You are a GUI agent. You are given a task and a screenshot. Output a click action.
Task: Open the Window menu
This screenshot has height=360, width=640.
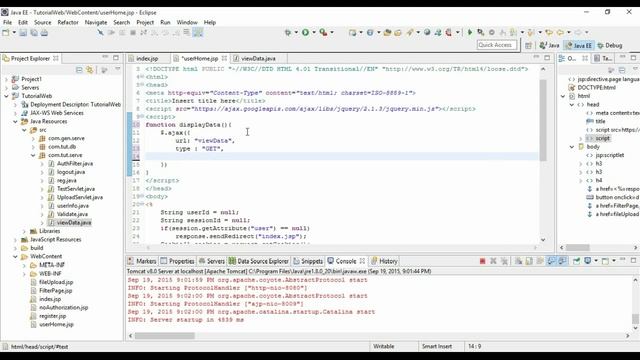[187, 22]
